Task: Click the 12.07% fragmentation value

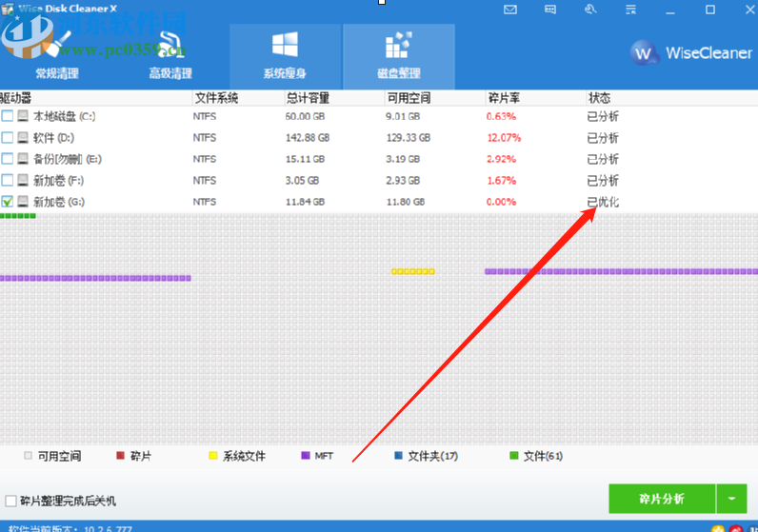Action: point(504,138)
